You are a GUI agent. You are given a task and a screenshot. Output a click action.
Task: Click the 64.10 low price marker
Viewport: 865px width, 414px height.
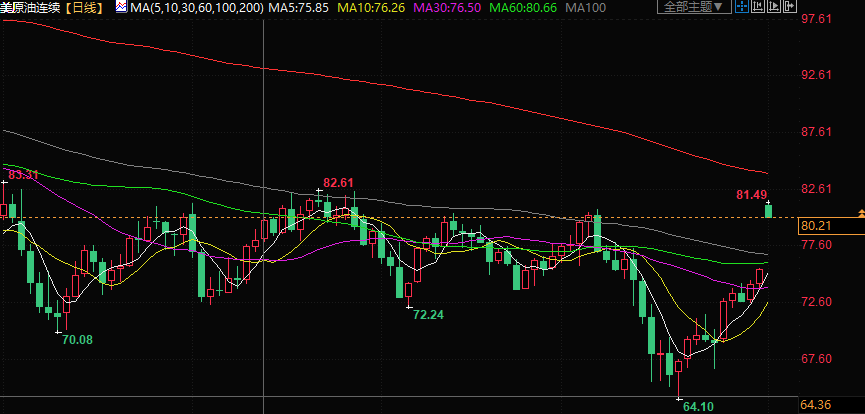pos(698,406)
